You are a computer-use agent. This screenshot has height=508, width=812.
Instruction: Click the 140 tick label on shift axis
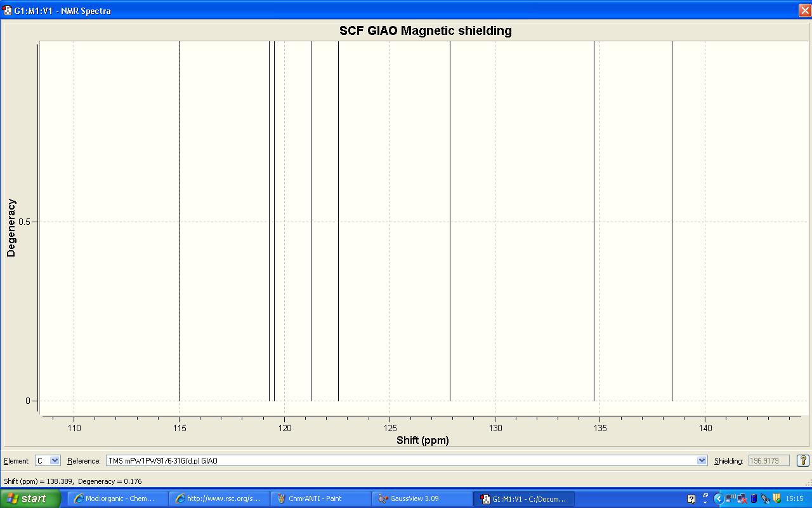coord(705,428)
